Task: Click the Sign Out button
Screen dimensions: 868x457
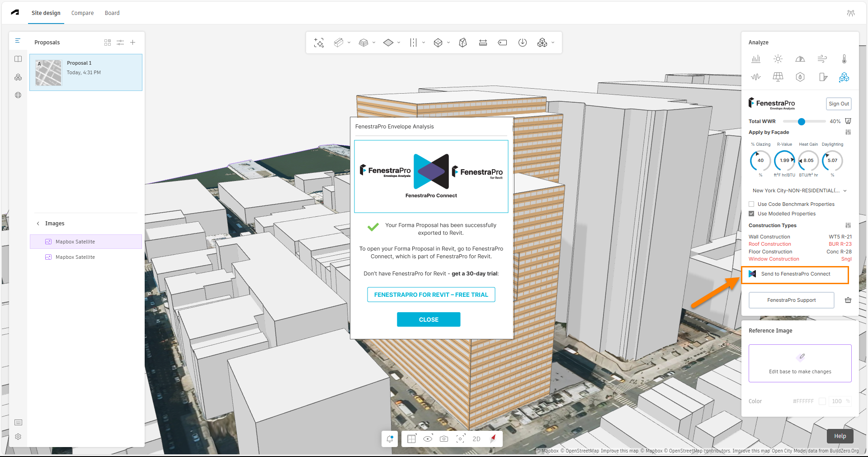Action: (839, 104)
